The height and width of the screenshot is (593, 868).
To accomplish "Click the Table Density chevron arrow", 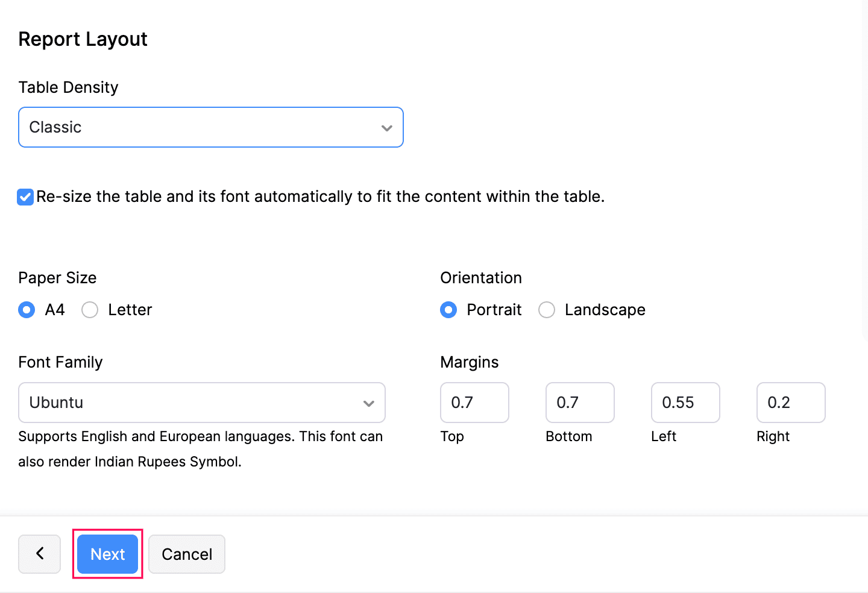I will pyautogui.click(x=386, y=128).
